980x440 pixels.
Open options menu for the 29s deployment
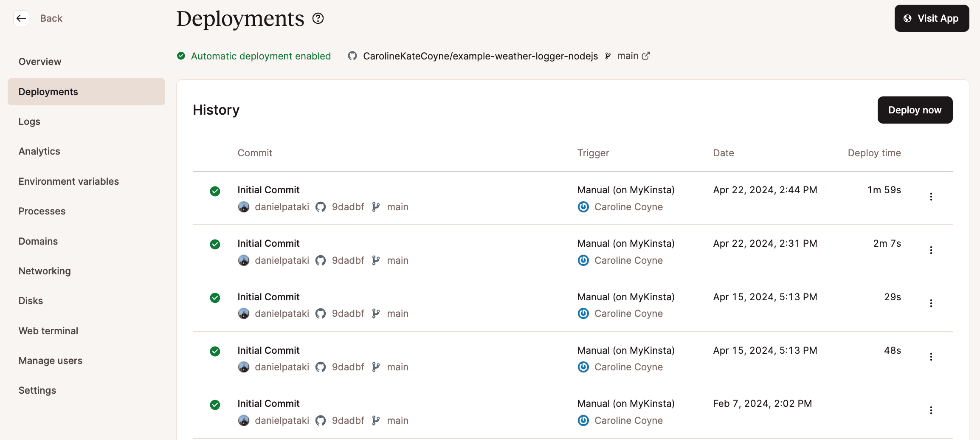point(931,303)
